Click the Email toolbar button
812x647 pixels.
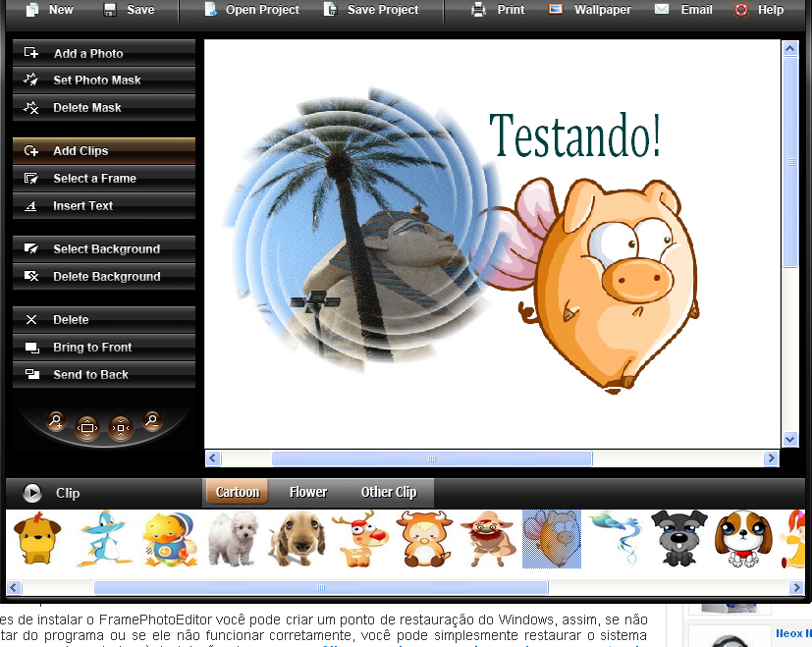coord(683,10)
